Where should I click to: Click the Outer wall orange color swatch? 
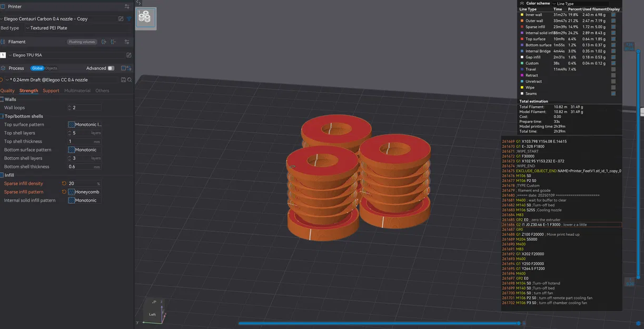coord(521,21)
